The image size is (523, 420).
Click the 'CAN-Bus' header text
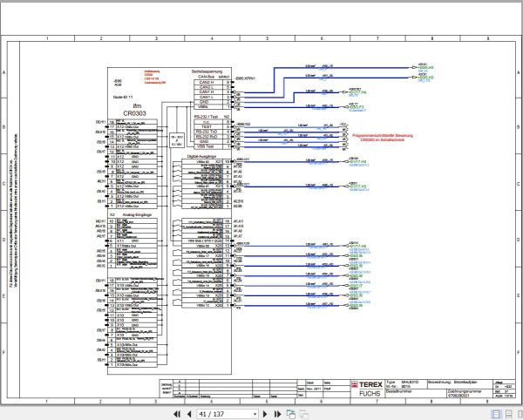coord(207,77)
